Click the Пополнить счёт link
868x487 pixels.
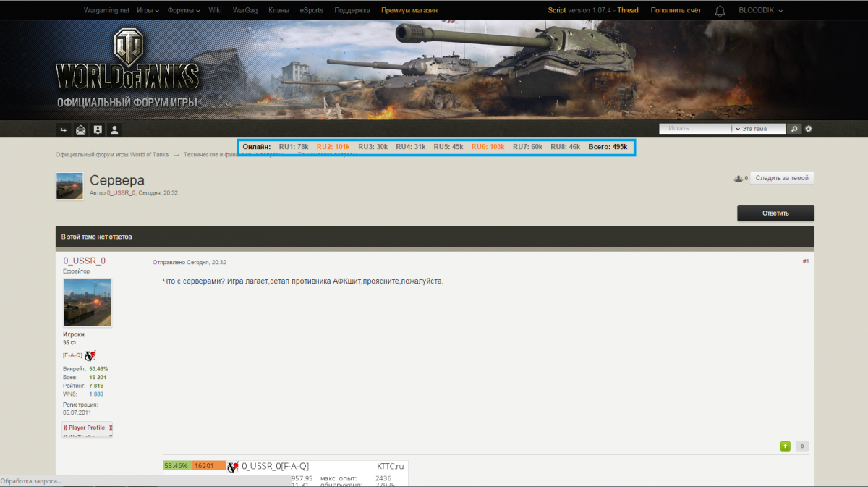(676, 11)
